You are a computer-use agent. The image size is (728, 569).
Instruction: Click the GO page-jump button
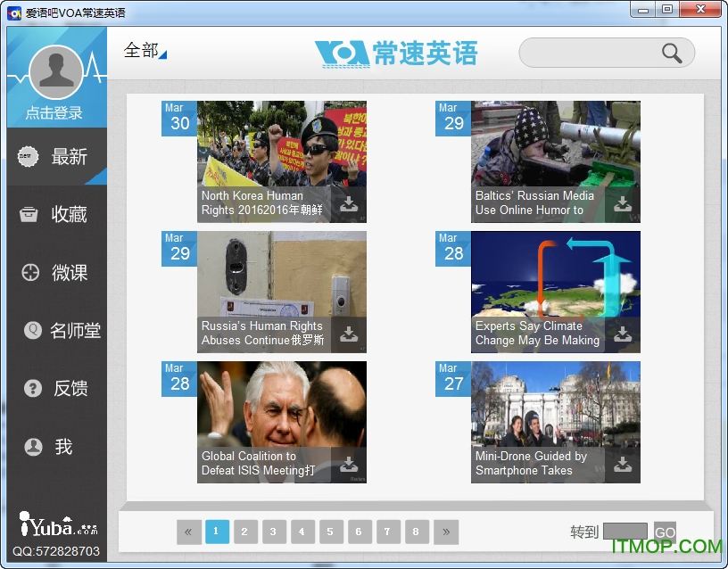pos(665,532)
